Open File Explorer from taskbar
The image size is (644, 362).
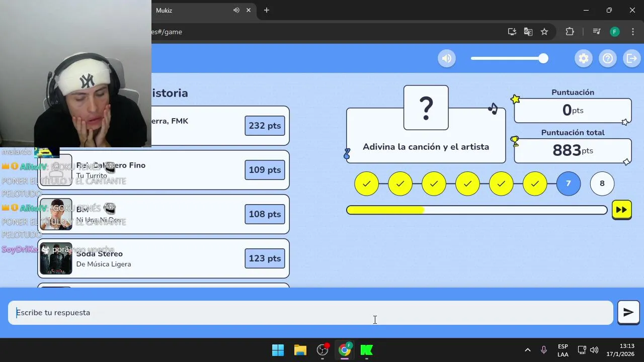point(300,350)
